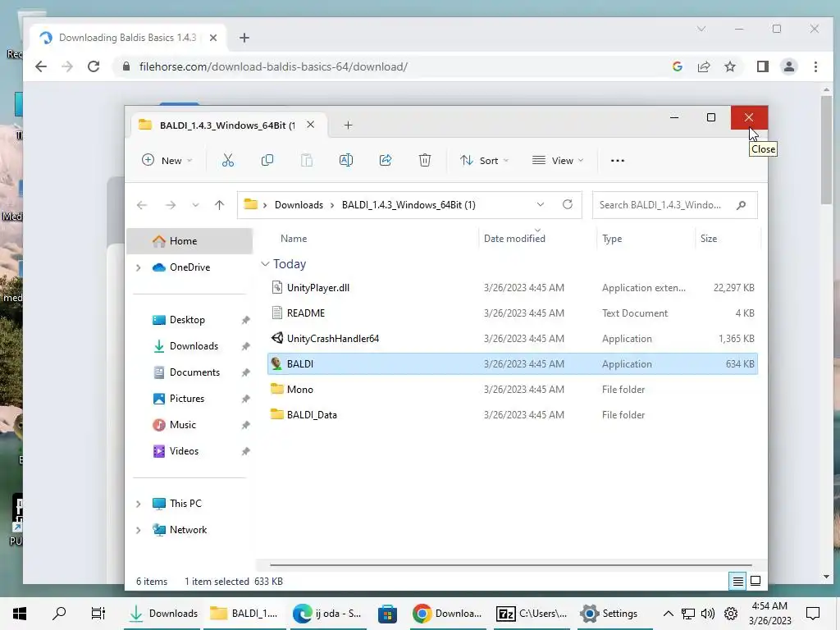840x630 pixels.
Task: Click the Paste icon in Explorer toolbar
Action: [307, 160]
